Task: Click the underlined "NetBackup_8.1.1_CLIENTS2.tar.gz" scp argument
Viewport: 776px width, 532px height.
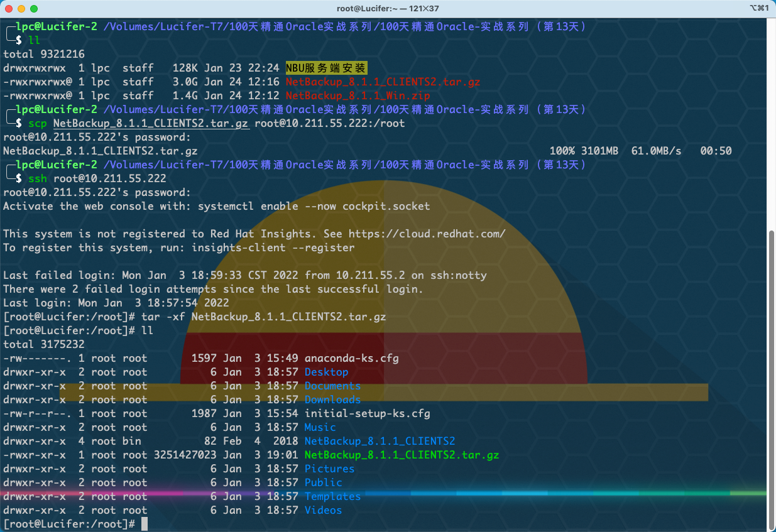Action: [151, 123]
